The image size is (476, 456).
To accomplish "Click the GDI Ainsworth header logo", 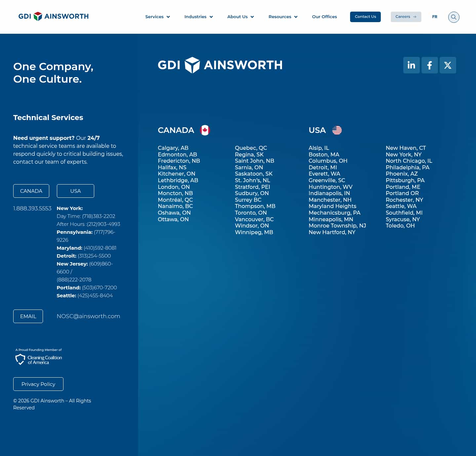I will point(54,16).
